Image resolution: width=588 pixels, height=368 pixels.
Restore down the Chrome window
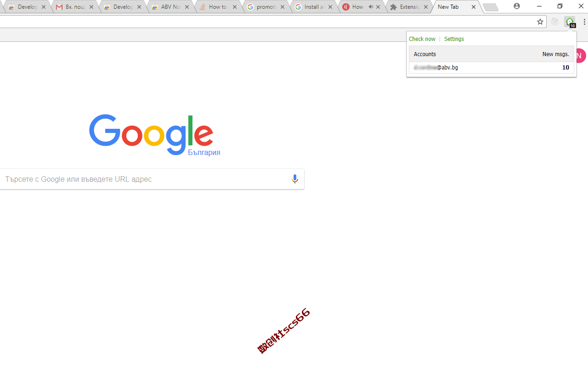coord(560,6)
